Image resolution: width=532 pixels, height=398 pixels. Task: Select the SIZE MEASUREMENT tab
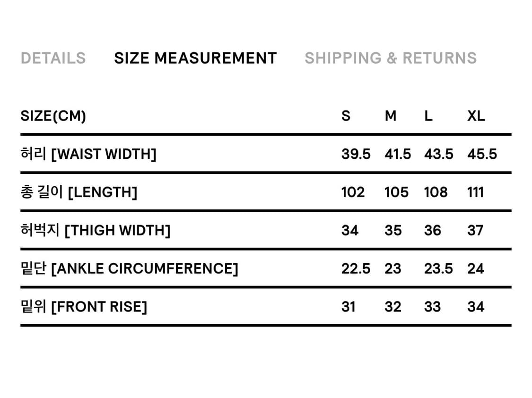[x=195, y=58]
